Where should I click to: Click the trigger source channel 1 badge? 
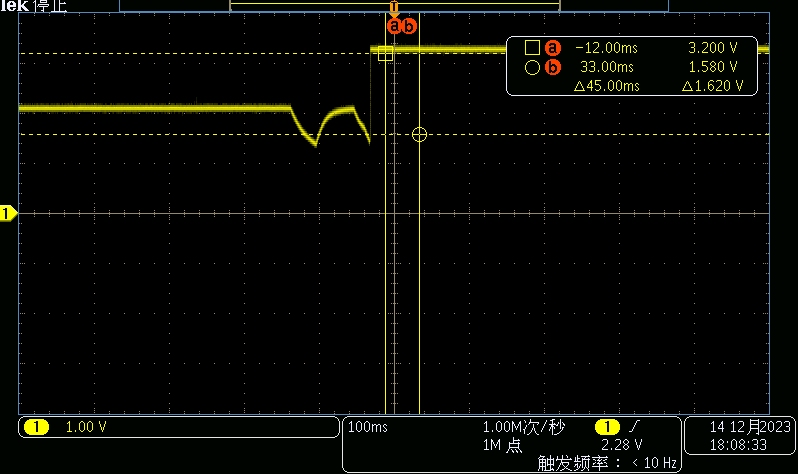[x=607, y=427]
